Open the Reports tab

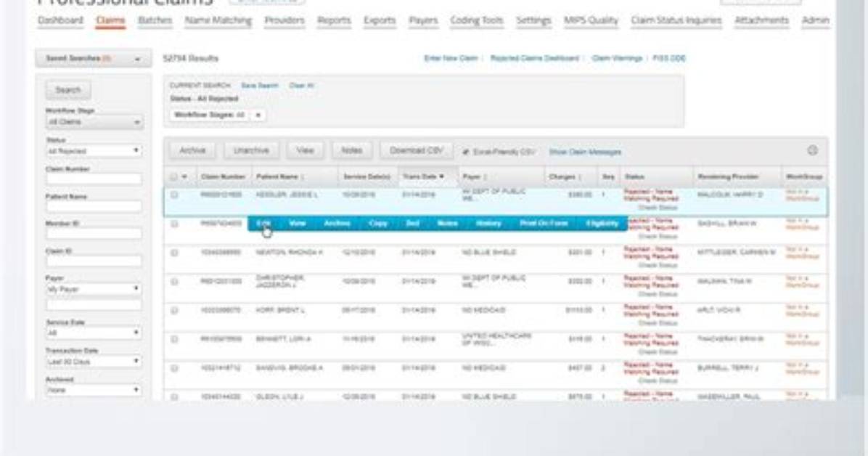point(334,20)
